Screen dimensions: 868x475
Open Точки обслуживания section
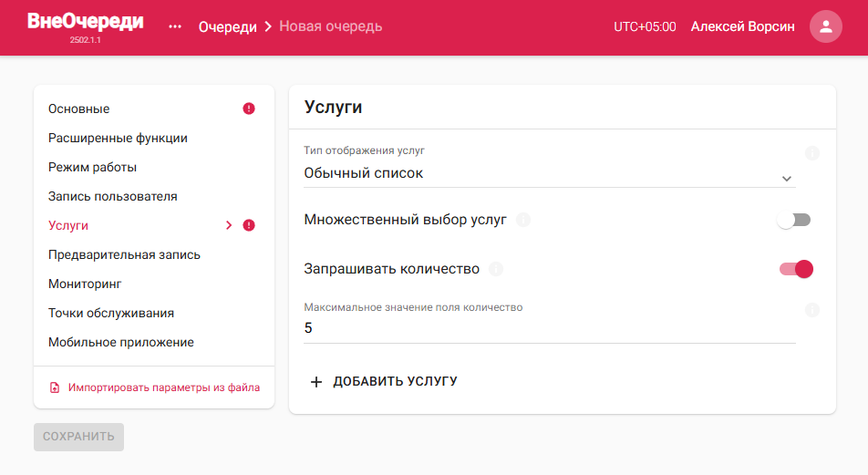pyautogui.click(x=111, y=314)
